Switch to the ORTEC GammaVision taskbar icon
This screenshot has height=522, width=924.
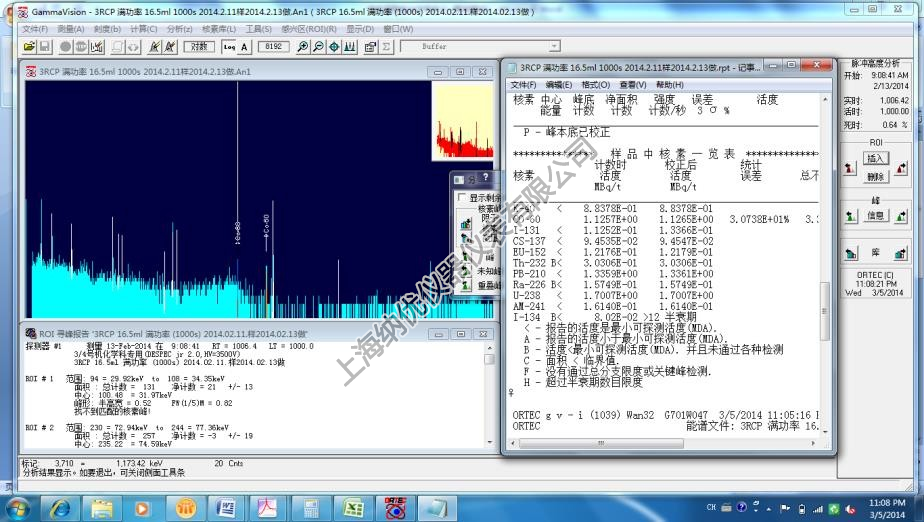click(x=395, y=508)
